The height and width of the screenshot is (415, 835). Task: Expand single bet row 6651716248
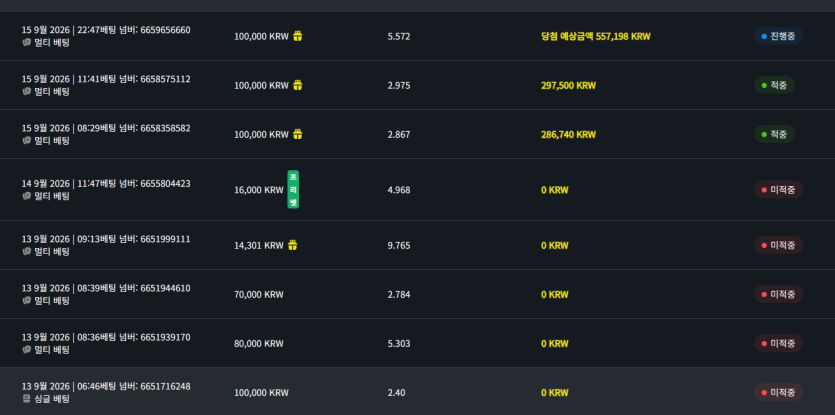(x=418, y=392)
